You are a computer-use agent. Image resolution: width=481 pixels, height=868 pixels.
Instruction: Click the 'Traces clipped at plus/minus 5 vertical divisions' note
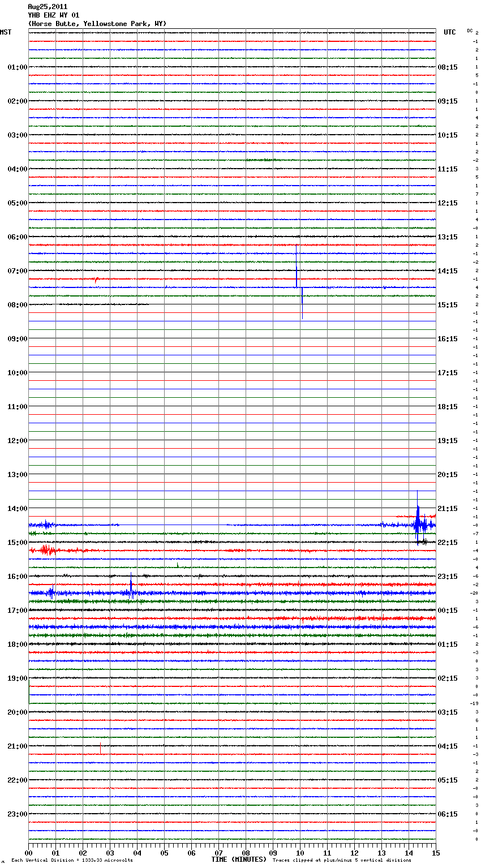pos(342,860)
